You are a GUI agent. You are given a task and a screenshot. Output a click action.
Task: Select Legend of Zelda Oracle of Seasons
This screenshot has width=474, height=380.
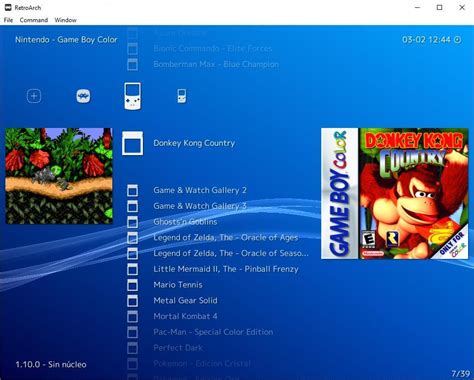coord(231,253)
